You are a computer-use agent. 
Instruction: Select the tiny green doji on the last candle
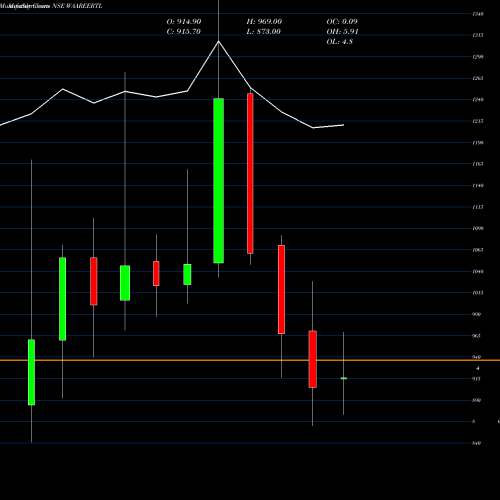(x=344, y=378)
